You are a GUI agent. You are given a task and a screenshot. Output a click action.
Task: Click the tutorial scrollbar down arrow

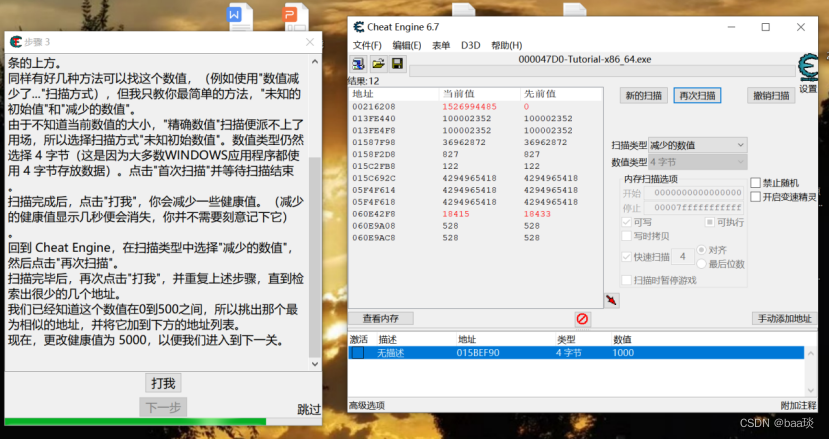coord(314,364)
